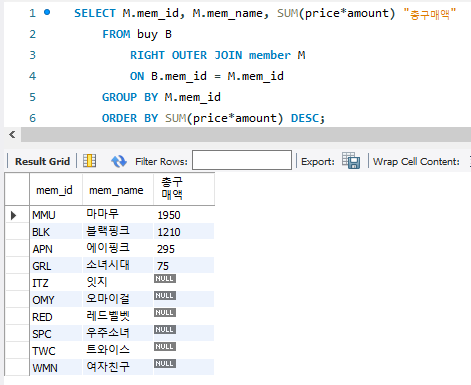Click the row header of the BLK row

click(x=17, y=232)
